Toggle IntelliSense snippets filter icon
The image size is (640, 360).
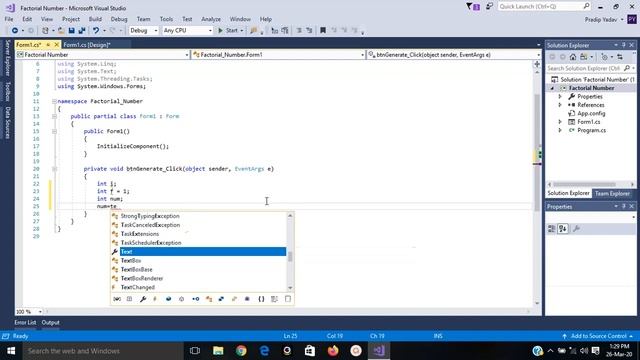pyautogui.click(x=288, y=299)
